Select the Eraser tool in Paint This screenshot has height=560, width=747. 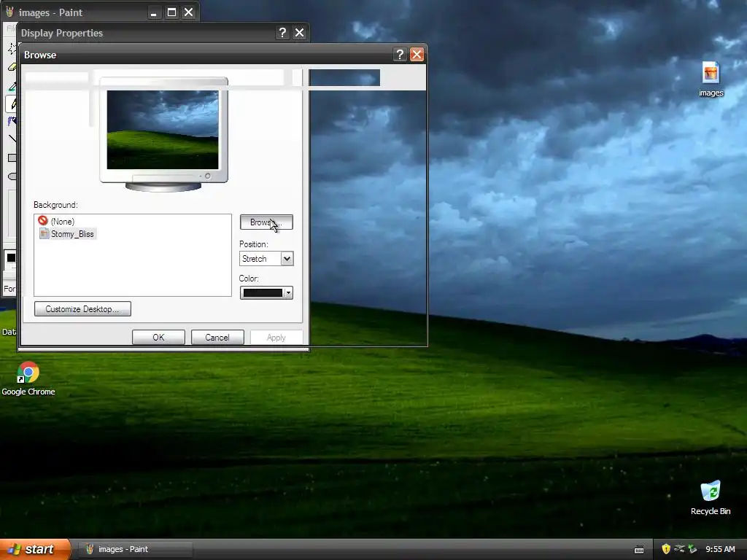[12, 67]
